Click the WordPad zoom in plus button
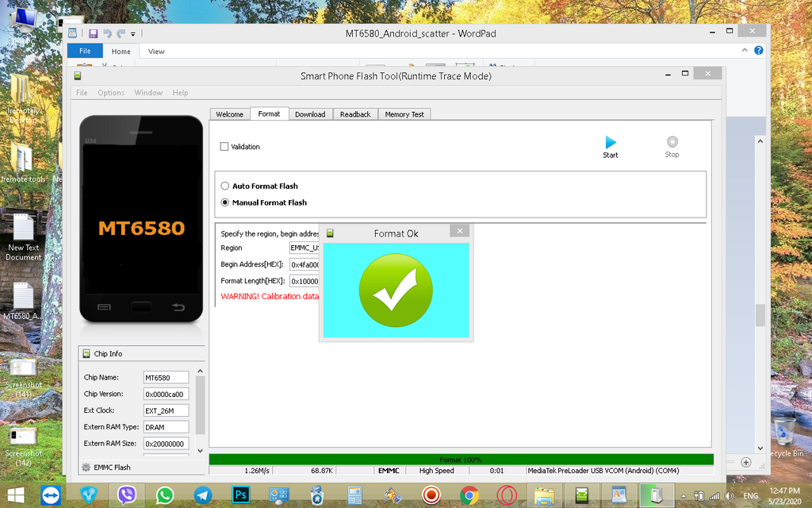 click(745, 463)
